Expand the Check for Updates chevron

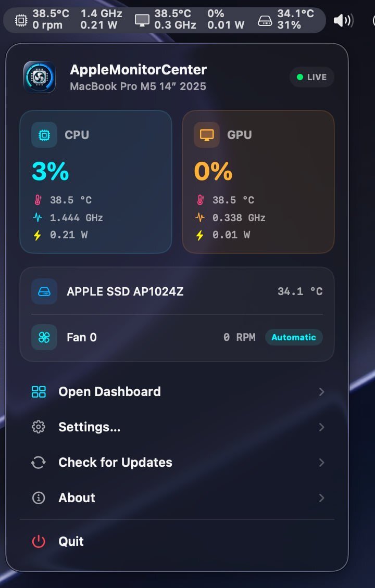[x=321, y=463]
